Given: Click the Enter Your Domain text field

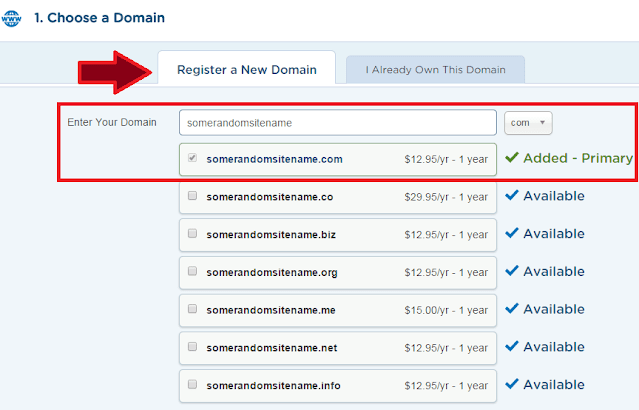Looking at the screenshot, I should coord(337,123).
